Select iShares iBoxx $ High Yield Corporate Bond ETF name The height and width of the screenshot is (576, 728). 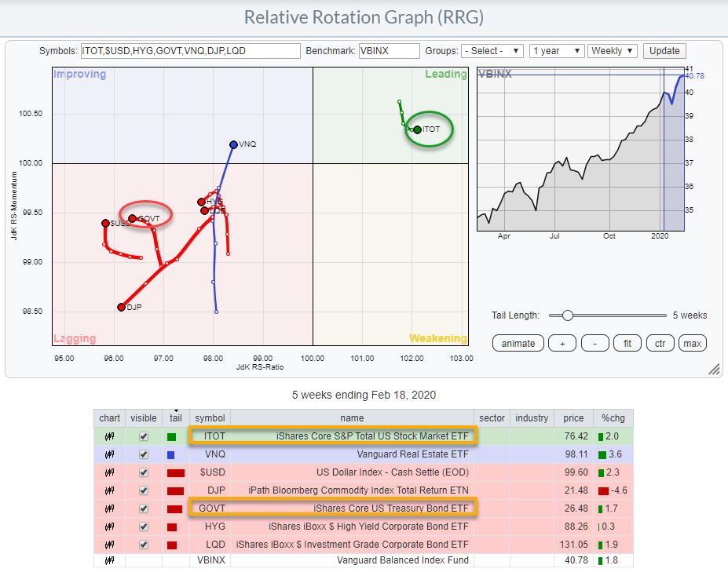(368, 527)
